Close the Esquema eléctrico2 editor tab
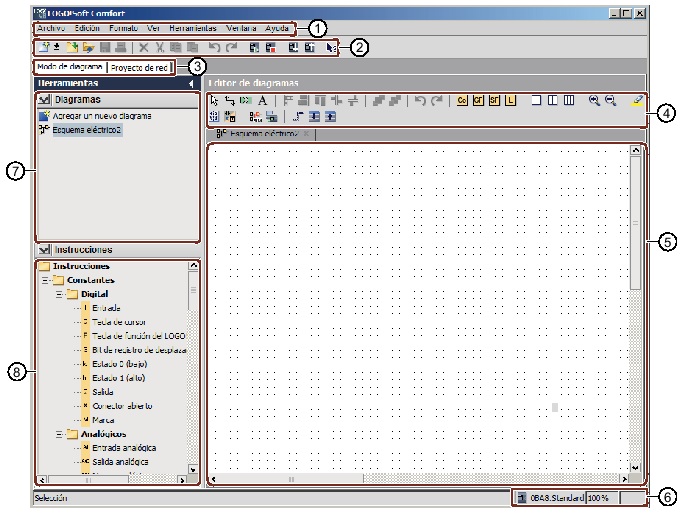This screenshot has height=515, width=697. [306, 134]
